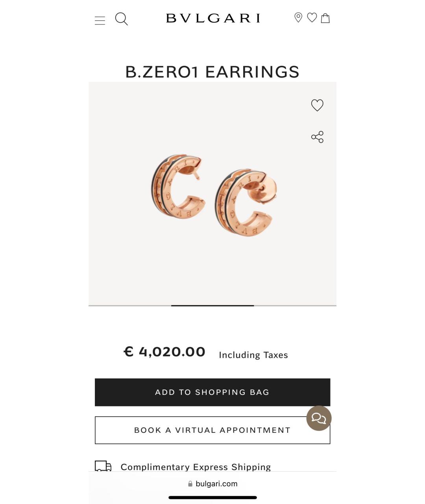Open the hamburger navigation menu

coord(100,19)
